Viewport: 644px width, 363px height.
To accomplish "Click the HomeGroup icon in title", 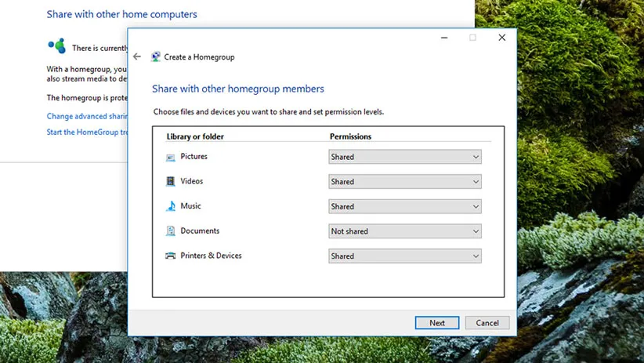I will [x=156, y=57].
